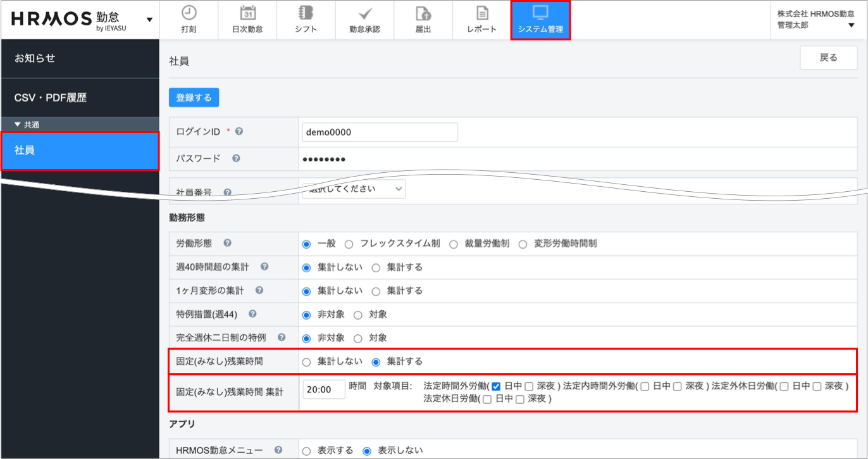Open the シフト shift icon
The width and height of the screenshot is (868, 459).
click(x=306, y=13)
